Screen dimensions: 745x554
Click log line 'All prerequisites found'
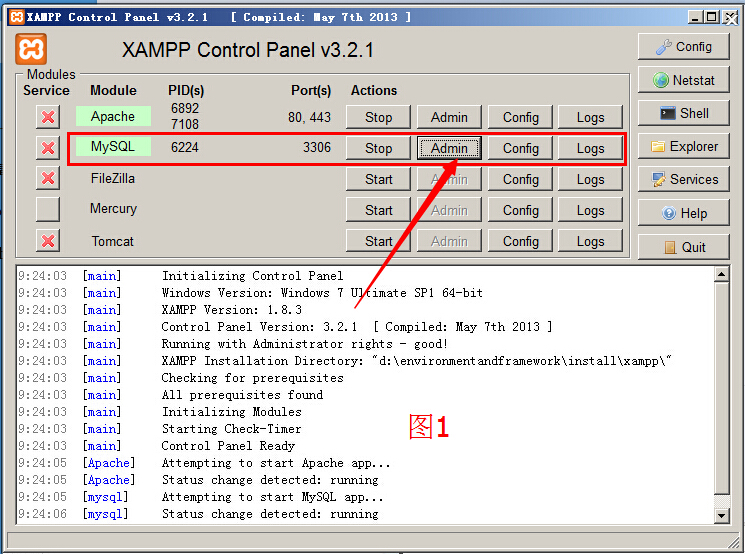242,395
